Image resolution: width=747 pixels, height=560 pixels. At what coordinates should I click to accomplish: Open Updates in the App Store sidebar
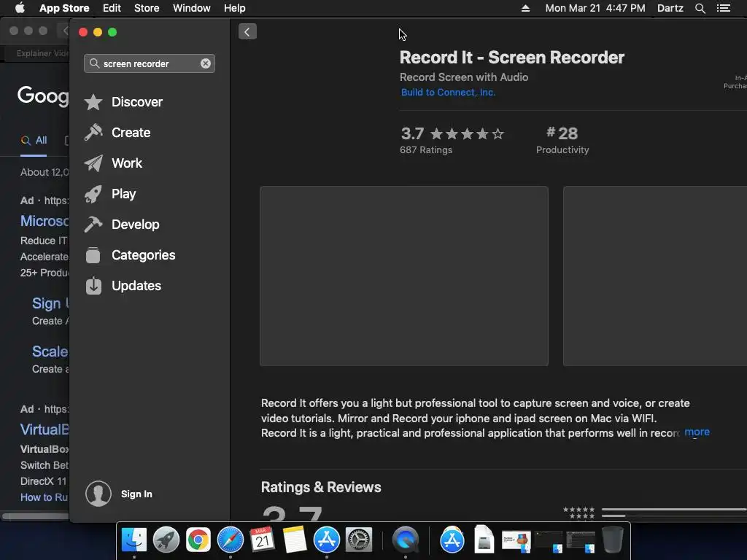pos(123,286)
